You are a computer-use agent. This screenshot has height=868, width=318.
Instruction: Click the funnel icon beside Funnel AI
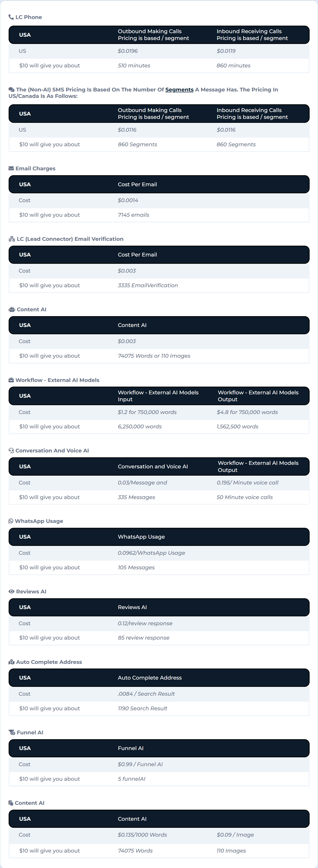(12, 733)
